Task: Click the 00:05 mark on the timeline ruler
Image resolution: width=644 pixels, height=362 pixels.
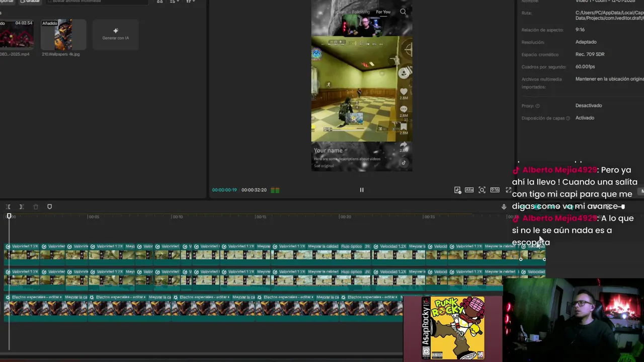Action: tap(94, 217)
